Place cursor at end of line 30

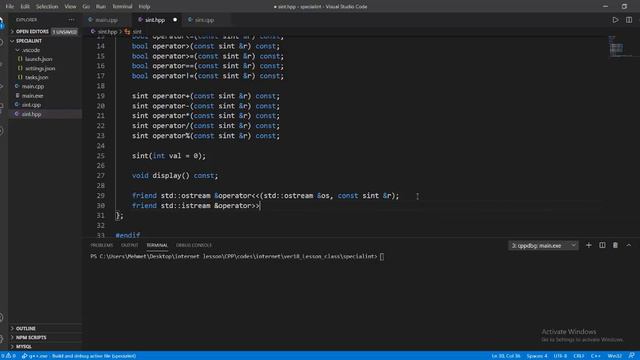point(260,205)
